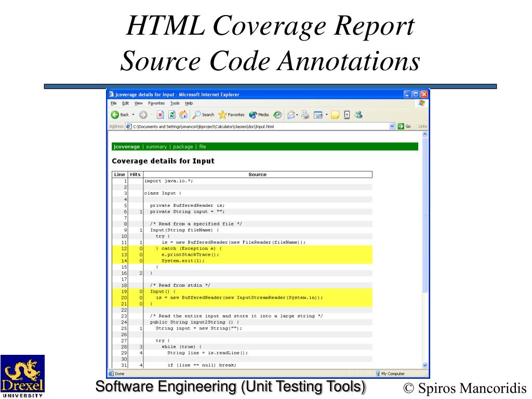Screen dimensions: 532x399
Task: Click the Mail envelope toolbar icon
Action: [291, 115]
